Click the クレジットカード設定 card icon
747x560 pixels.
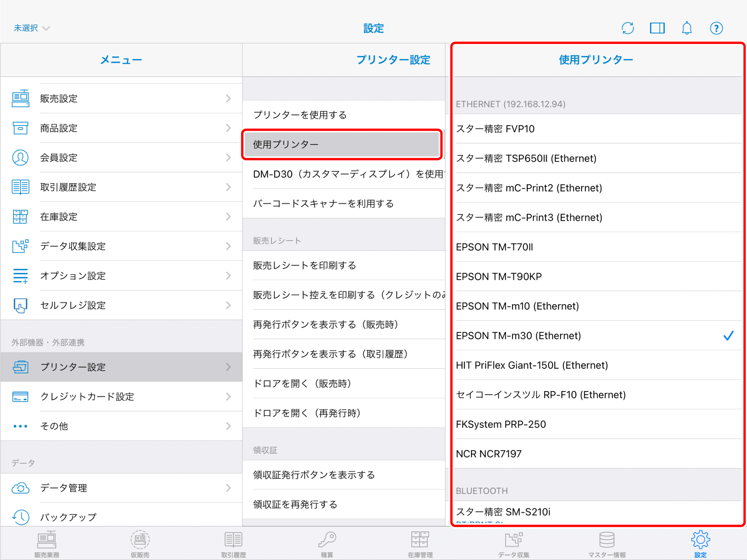[x=20, y=397]
